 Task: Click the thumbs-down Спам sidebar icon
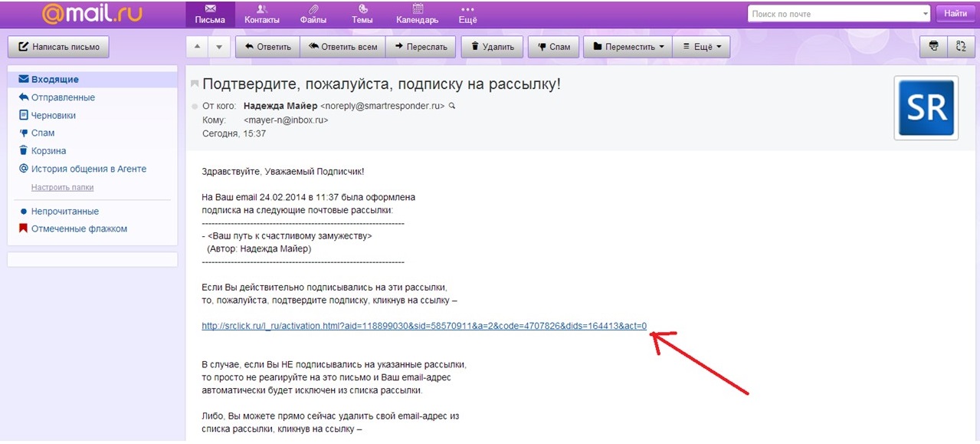24,133
